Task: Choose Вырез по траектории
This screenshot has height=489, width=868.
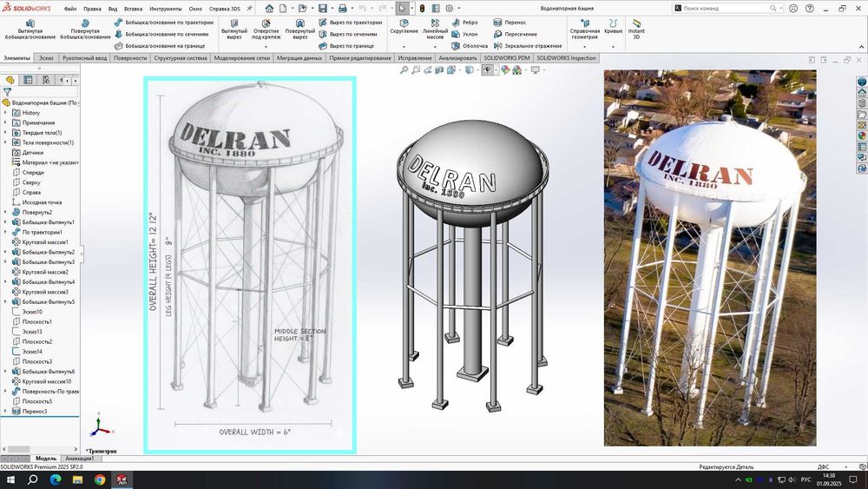Action: coord(351,23)
